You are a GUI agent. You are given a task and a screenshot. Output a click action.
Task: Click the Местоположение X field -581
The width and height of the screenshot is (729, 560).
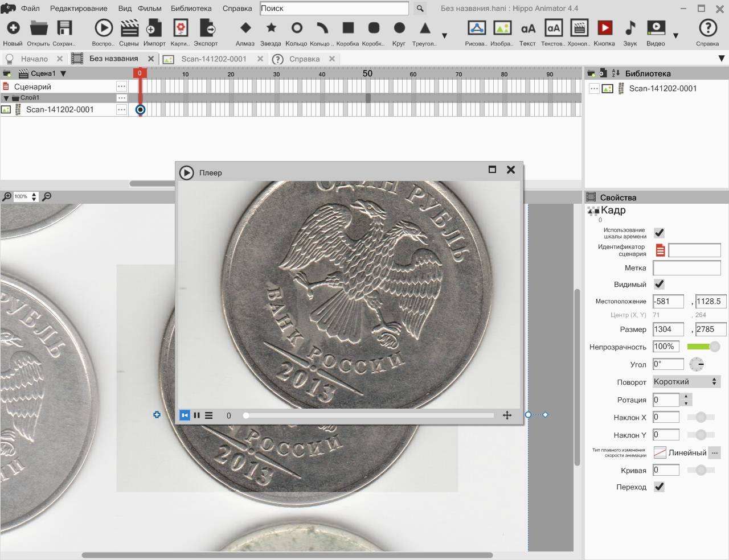(x=668, y=302)
